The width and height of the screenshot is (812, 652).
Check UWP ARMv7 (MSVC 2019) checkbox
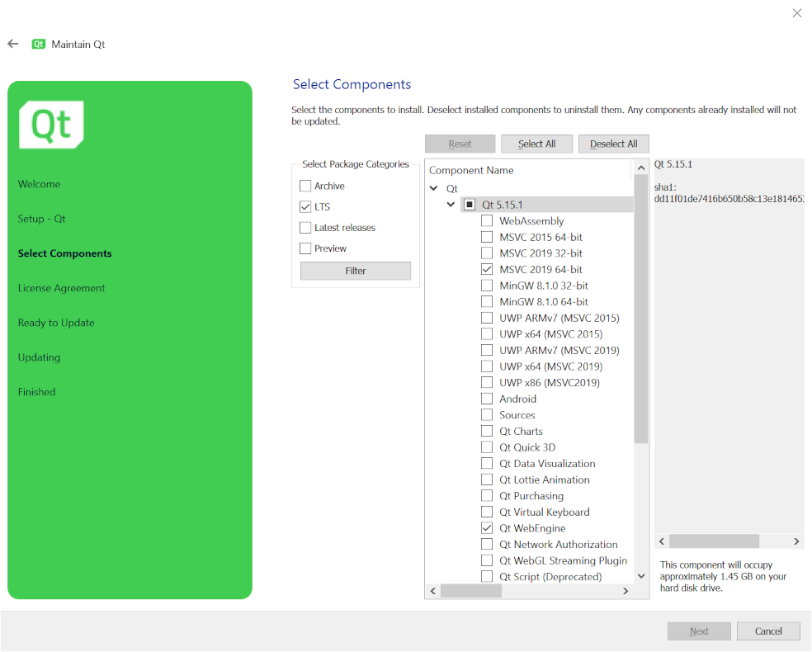click(x=487, y=350)
